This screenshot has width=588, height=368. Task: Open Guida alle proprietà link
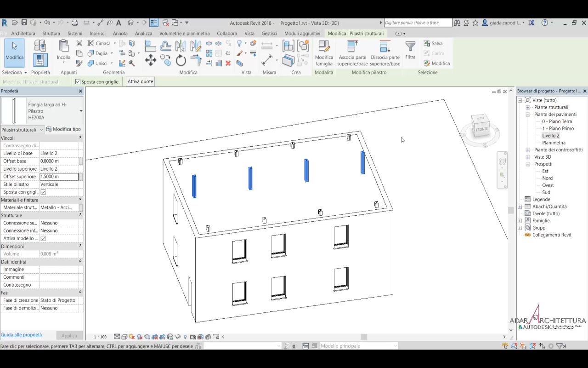tap(21, 335)
